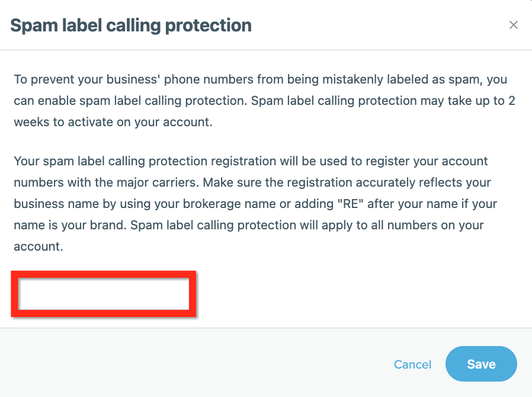Click the Spam label calling protection title
The height and width of the screenshot is (397, 532).
132,25
